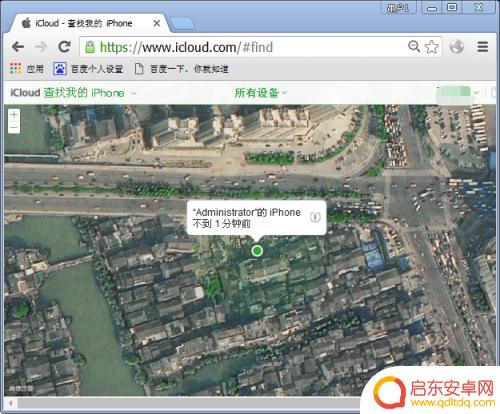500x414 pixels.
Task: Open device info button in callout
Action: pos(315,217)
